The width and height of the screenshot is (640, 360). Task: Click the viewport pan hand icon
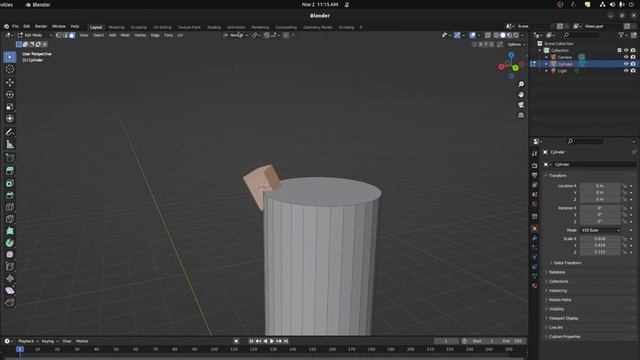tap(521, 95)
